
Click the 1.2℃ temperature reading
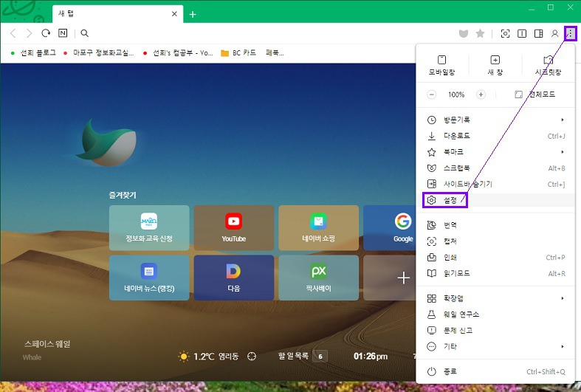[x=204, y=357]
